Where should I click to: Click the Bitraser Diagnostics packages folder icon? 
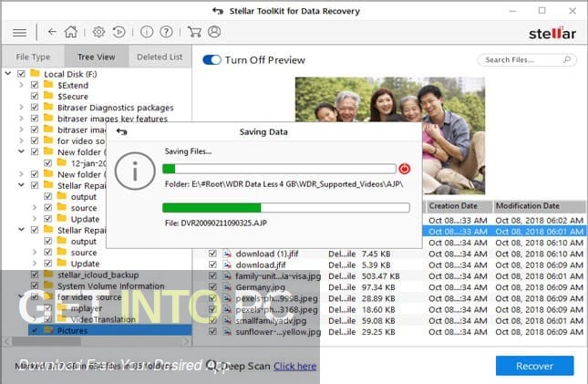point(48,107)
